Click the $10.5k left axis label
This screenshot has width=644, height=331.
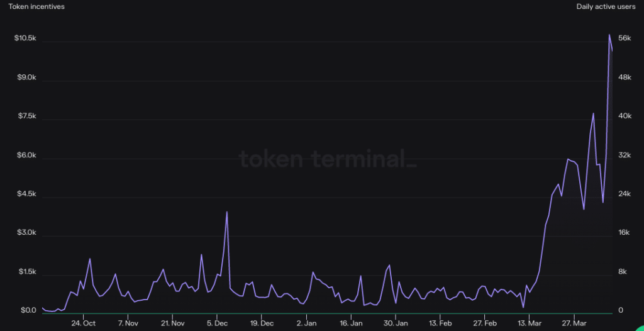coord(25,38)
